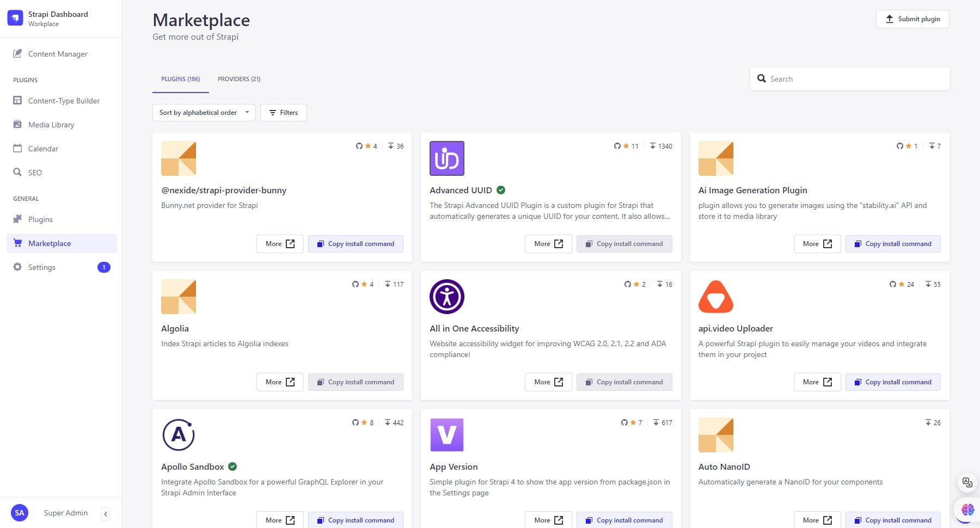Expand sorting options for plugin list
Image resolution: width=980 pixels, height=528 pixels.
coord(248,113)
